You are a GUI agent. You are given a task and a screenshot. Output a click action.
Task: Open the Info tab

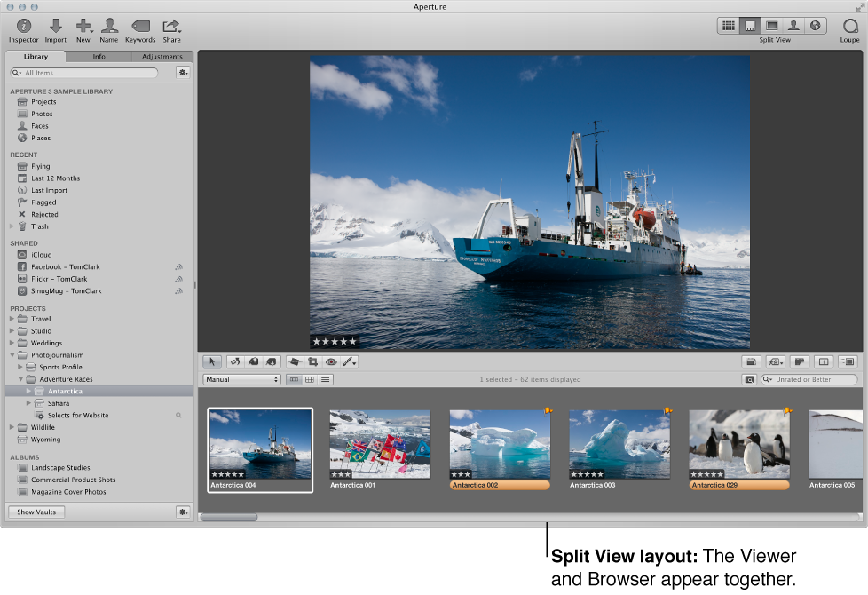point(99,56)
